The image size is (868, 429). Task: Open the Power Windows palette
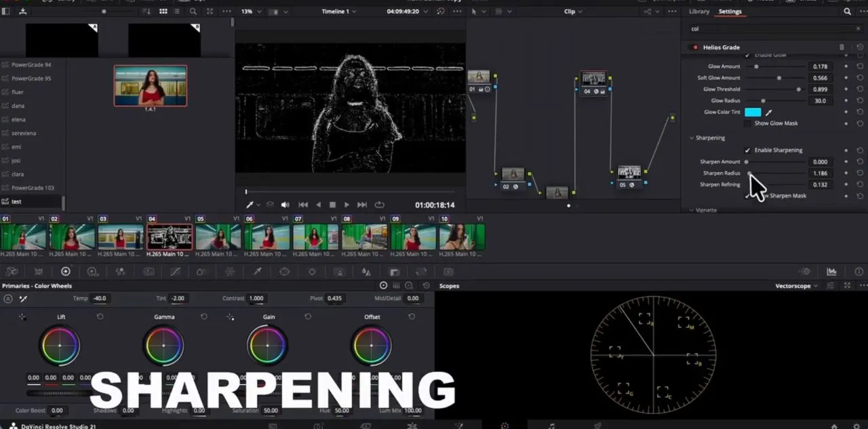click(x=285, y=272)
